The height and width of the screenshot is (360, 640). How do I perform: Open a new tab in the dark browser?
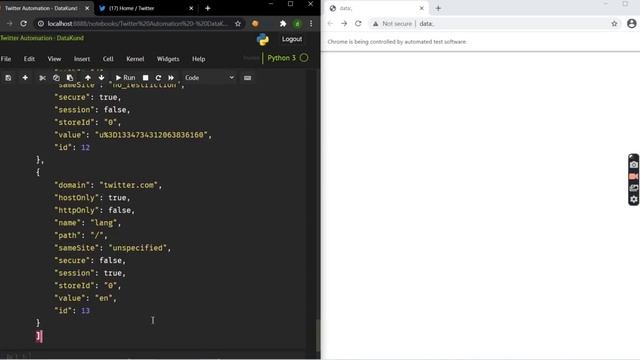tap(207, 8)
